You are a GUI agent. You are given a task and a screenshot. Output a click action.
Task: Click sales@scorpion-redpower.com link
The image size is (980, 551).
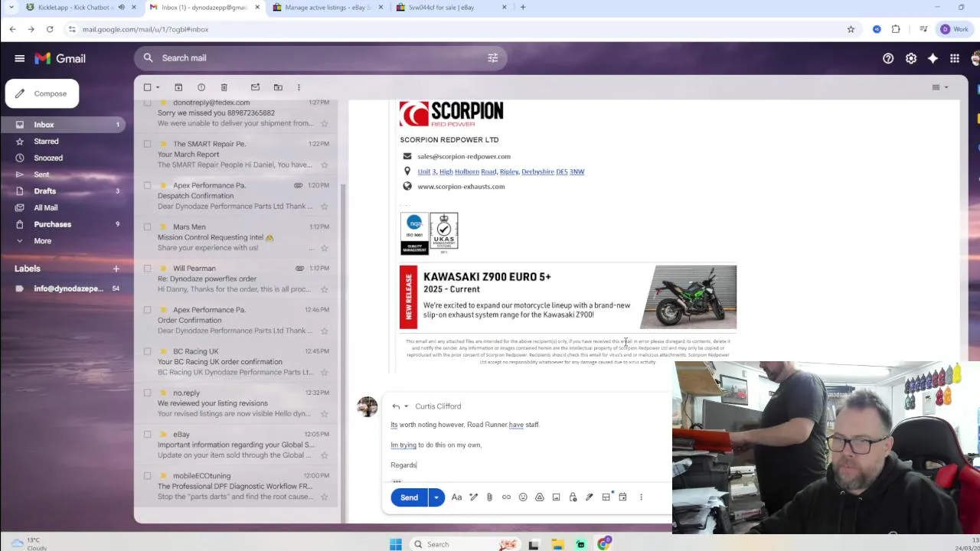[x=464, y=156]
